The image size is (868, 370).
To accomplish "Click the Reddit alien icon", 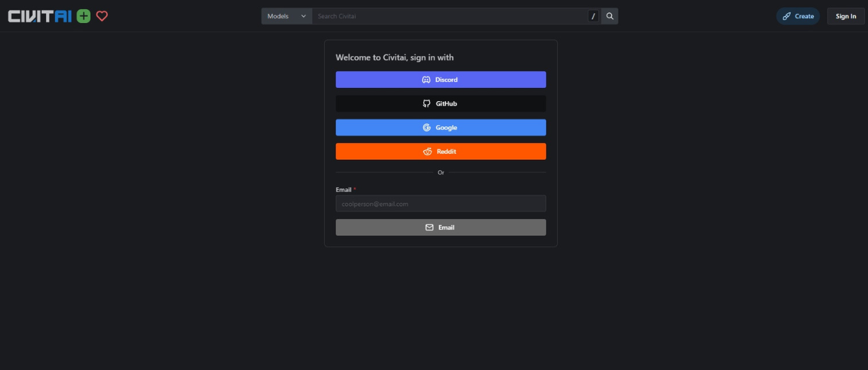I will 427,151.
